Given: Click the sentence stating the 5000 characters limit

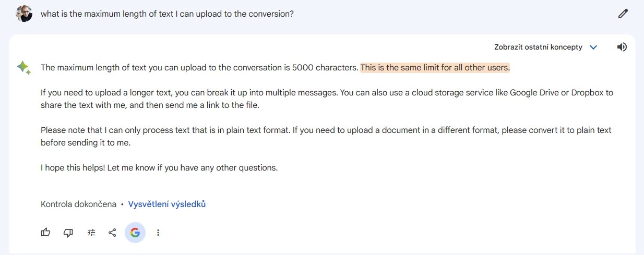Looking at the screenshot, I should pyautogui.click(x=199, y=67).
